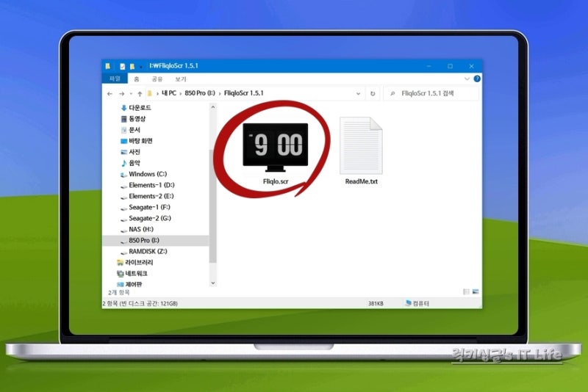Switch to details view icon in status bar
Image resolution: width=588 pixels, height=392 pixels.
(466, 291)
